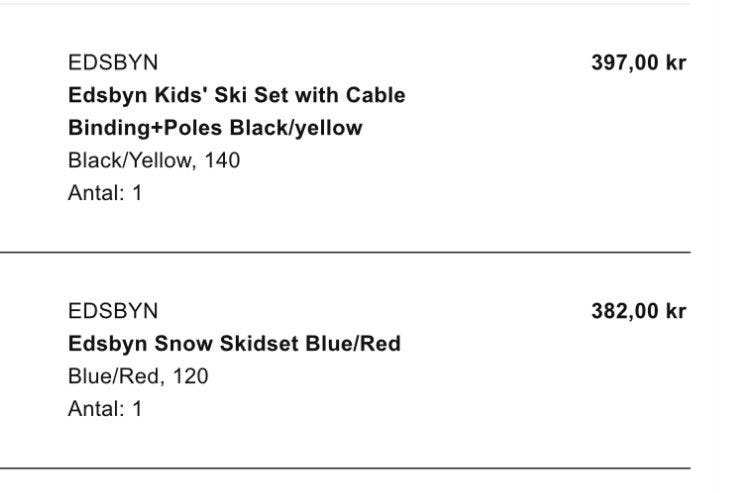Click the size 140 in the Black/Yellow variant
This screenshot has width=750, height=493.
pyautogui.click(x=223, y=160)
